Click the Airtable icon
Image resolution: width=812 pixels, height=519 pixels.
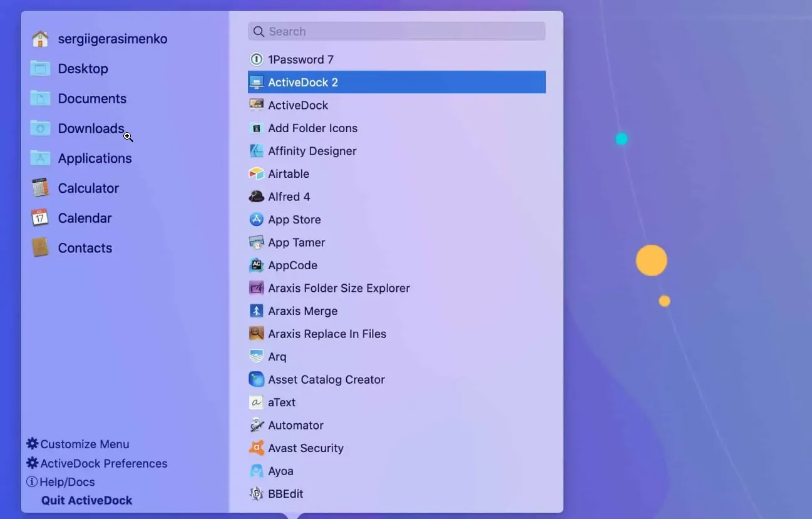coord(256,174)
